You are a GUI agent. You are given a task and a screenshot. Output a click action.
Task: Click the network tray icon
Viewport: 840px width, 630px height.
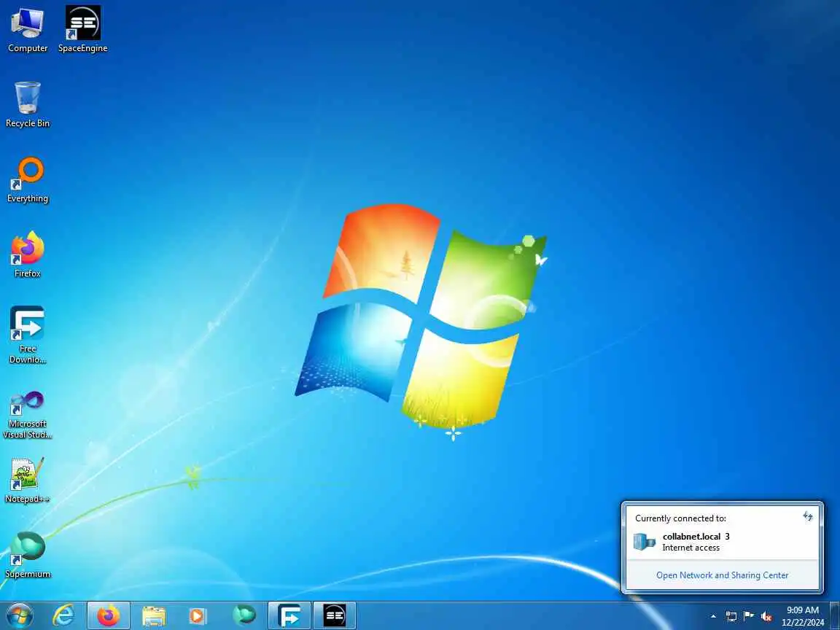[x=731, y=617]
